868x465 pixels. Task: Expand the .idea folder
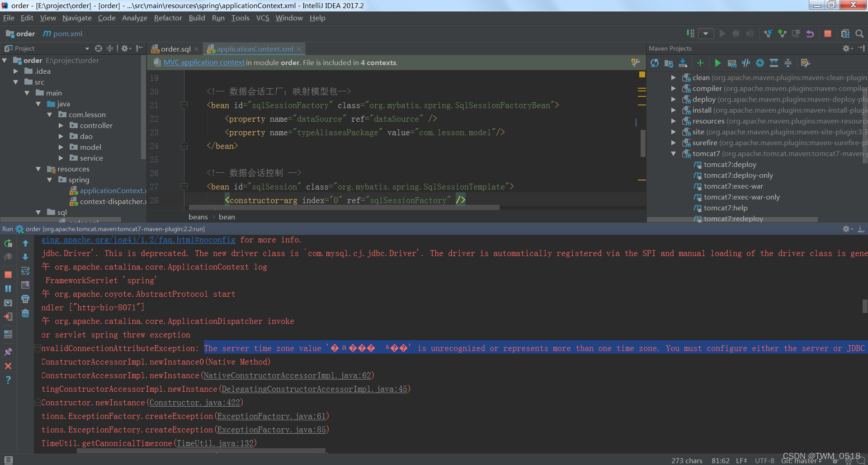(x=16, y=71)
